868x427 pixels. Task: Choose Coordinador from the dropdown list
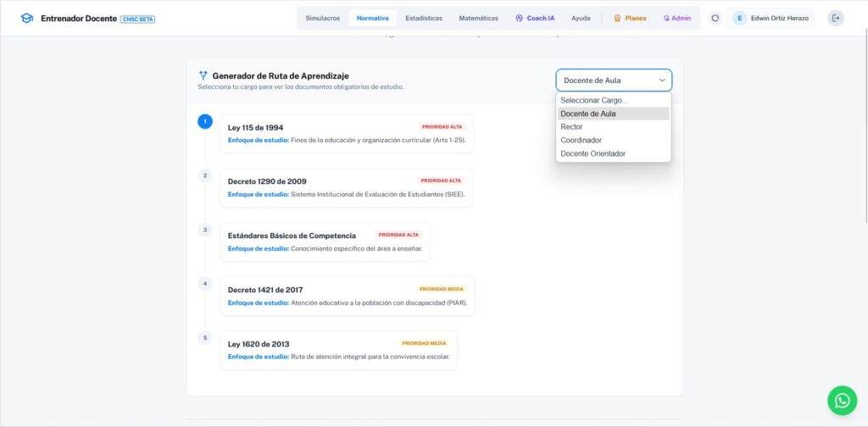581,141
